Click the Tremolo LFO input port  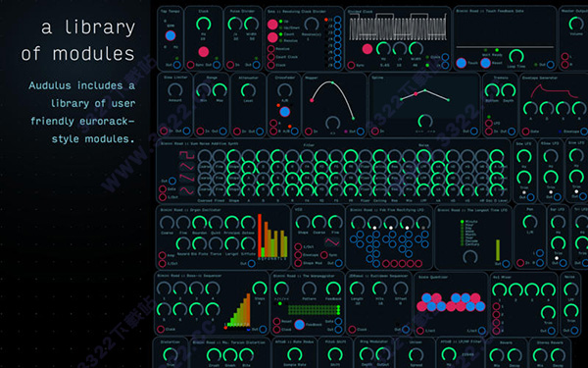489,124
